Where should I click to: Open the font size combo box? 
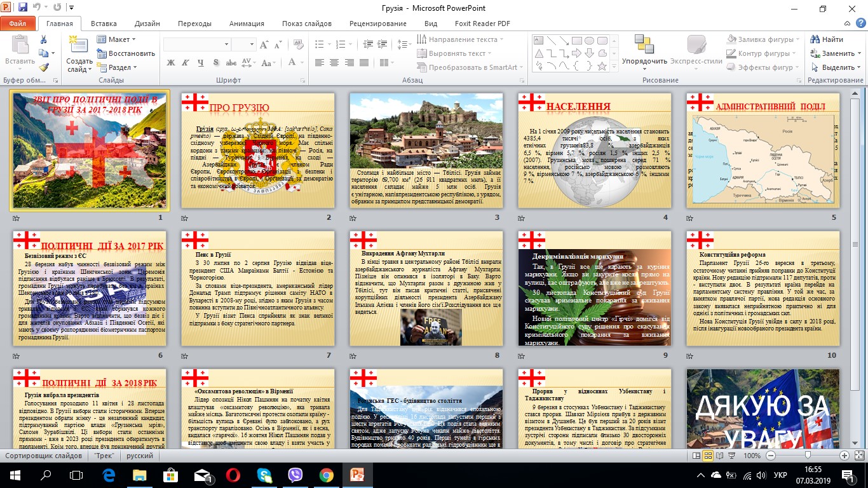[x=243, y=44]
